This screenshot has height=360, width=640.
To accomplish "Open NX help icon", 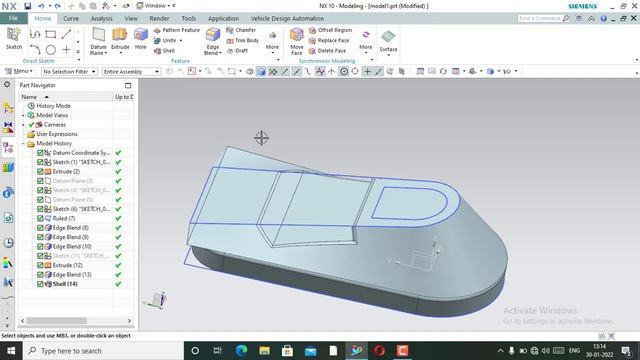I will (604, 18).
